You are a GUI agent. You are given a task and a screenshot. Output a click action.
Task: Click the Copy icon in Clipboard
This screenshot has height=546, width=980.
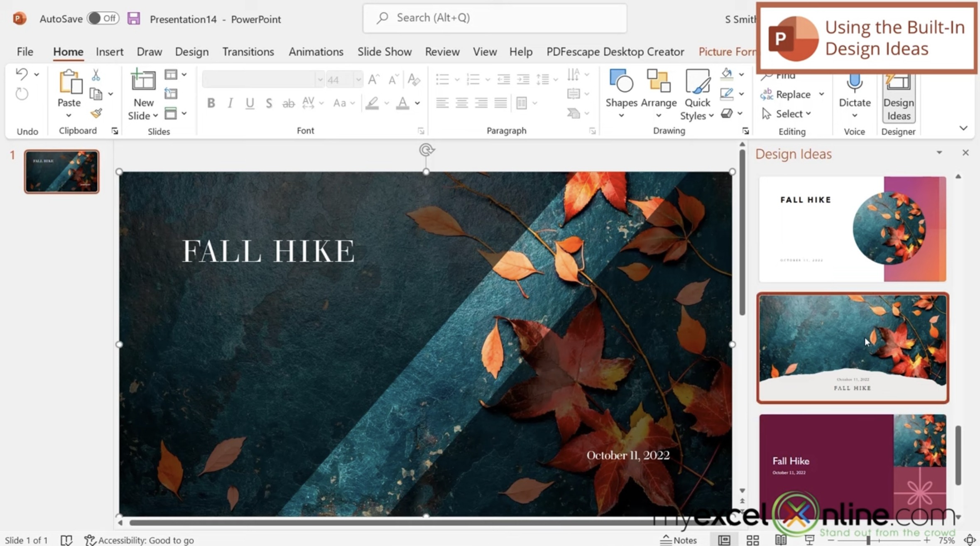pyautogui.click(x=96, y=94)
